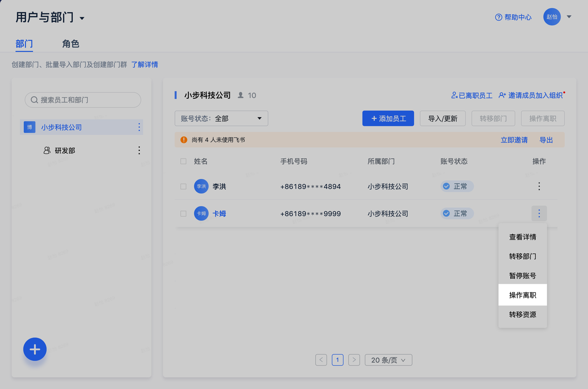Click 李洪's avatar

pyautogui.click(x=201, y=186)
